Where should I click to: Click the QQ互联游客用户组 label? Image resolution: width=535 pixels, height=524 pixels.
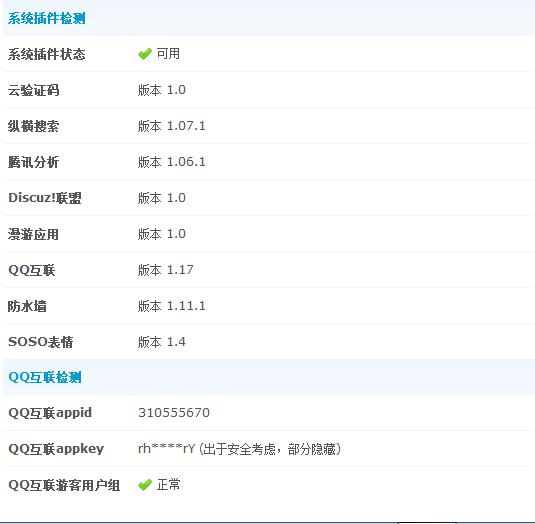pos(64,485)
